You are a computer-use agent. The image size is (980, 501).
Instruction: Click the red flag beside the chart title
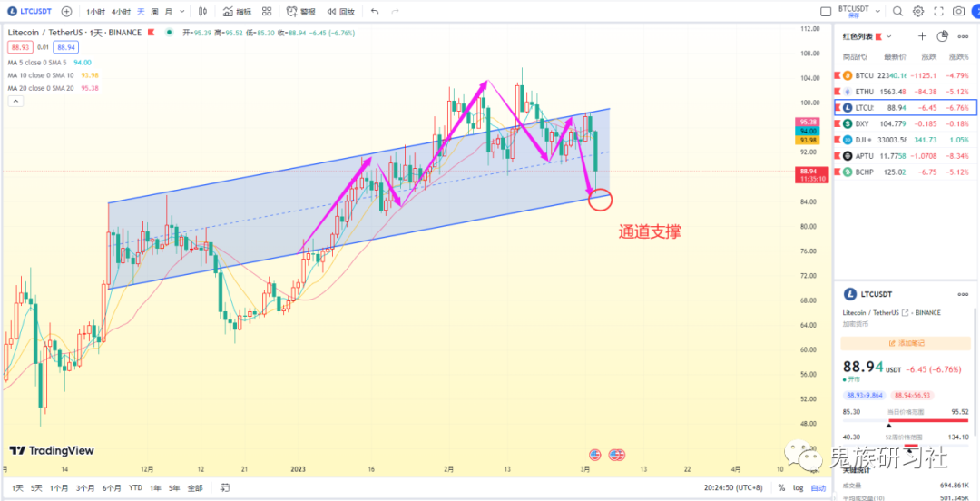click(150, 32)
